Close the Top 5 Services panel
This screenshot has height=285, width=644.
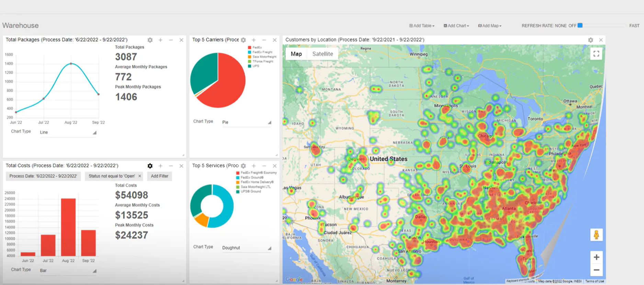tap(275, 166)
